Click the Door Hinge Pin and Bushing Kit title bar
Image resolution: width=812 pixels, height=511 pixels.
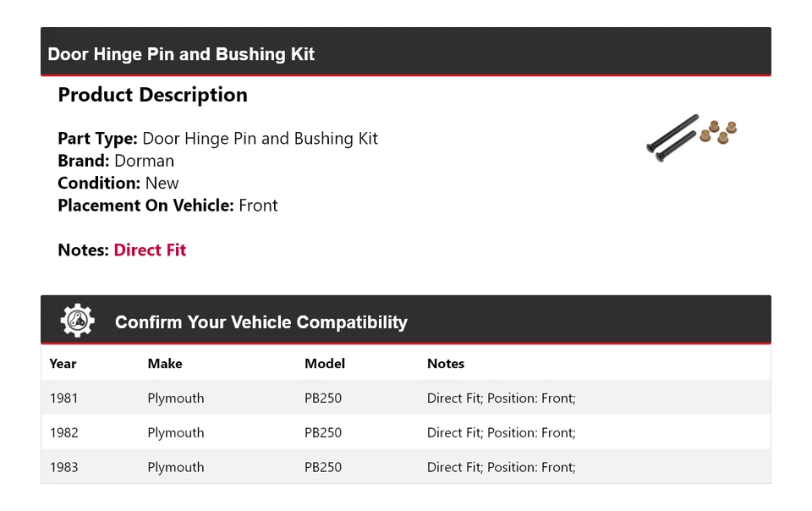181,54
